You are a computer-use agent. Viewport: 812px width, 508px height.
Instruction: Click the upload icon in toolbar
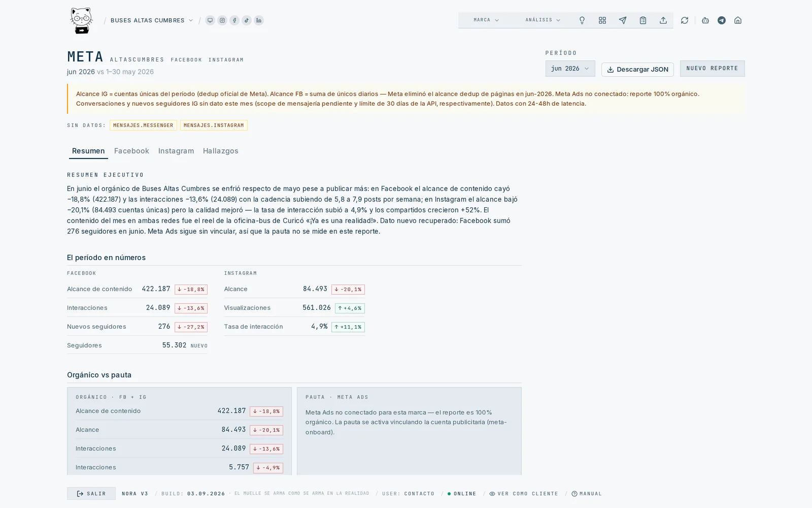point(663,20)
